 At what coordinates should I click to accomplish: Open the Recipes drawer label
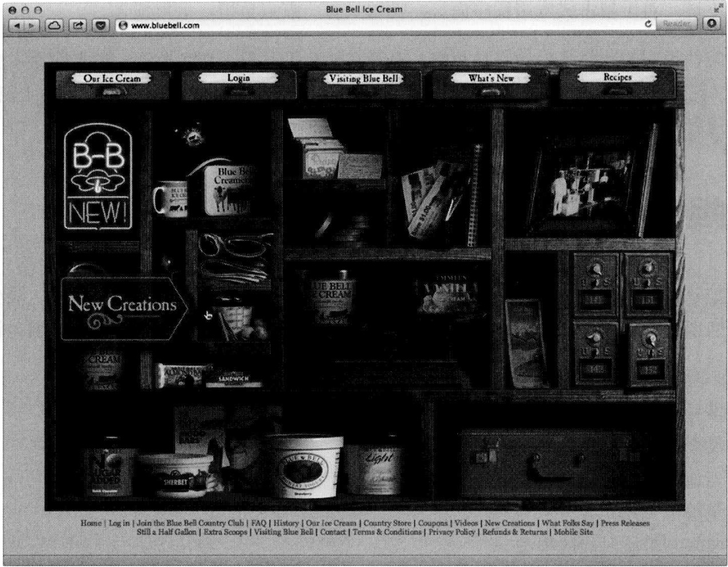click(617, 77)
